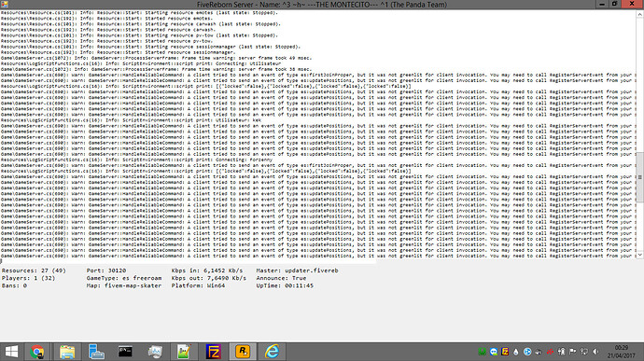Open the volume speaker tray icon

click(x=595, y=352)
